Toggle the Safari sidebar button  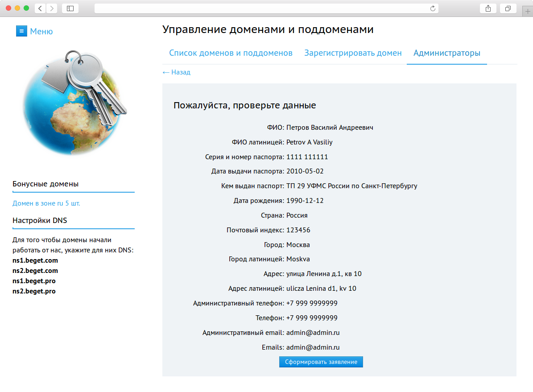click(70, 8)
